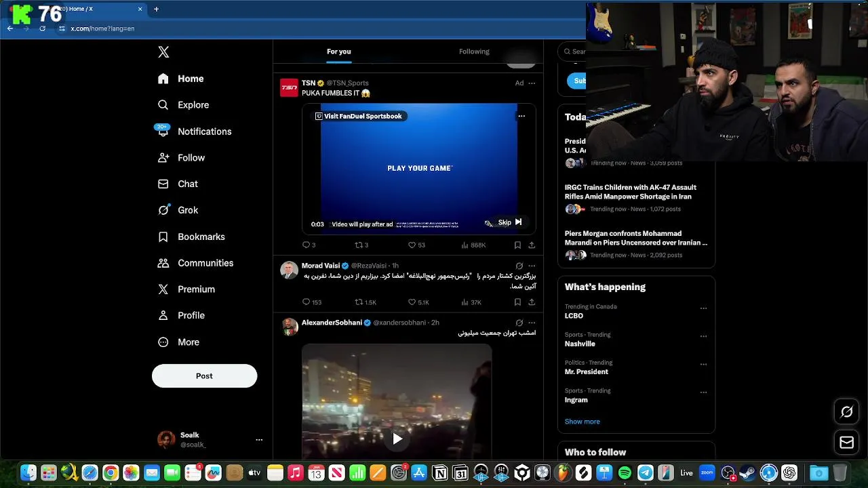Image resolution: width=868 pixels, height=488 pixels.
Task: Open Communities in the sidebar
Action: click(195, 263)
